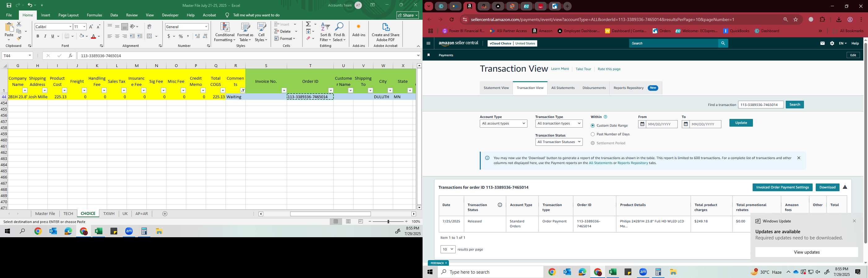
Task: Click the browser reload icon
Action: [452, 19]
